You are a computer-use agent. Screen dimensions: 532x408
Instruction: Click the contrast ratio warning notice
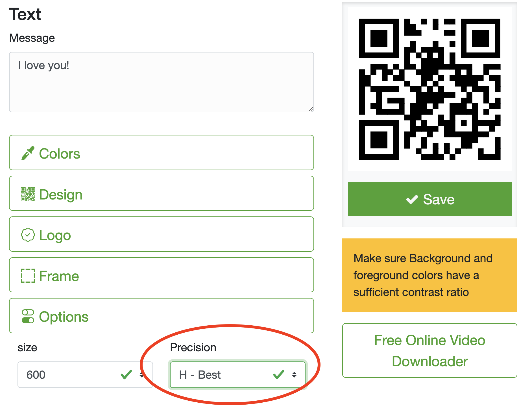point(429,275)
